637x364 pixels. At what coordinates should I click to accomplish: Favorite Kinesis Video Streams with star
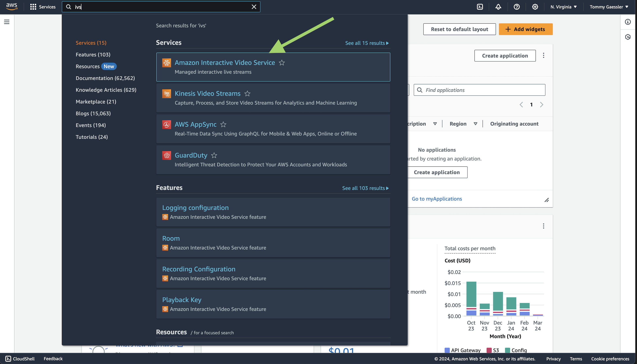click(247, 94)
